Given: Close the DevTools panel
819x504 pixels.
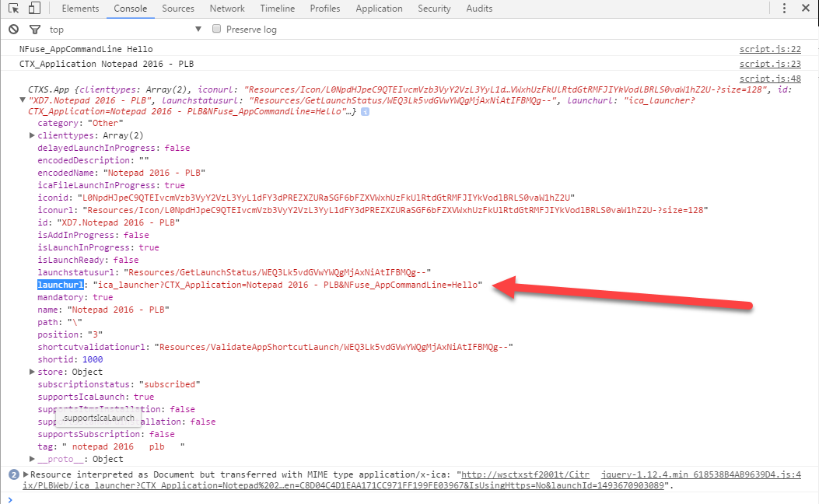Looking at the screenshot, I should pyautogui.click(x=807, y=9).
